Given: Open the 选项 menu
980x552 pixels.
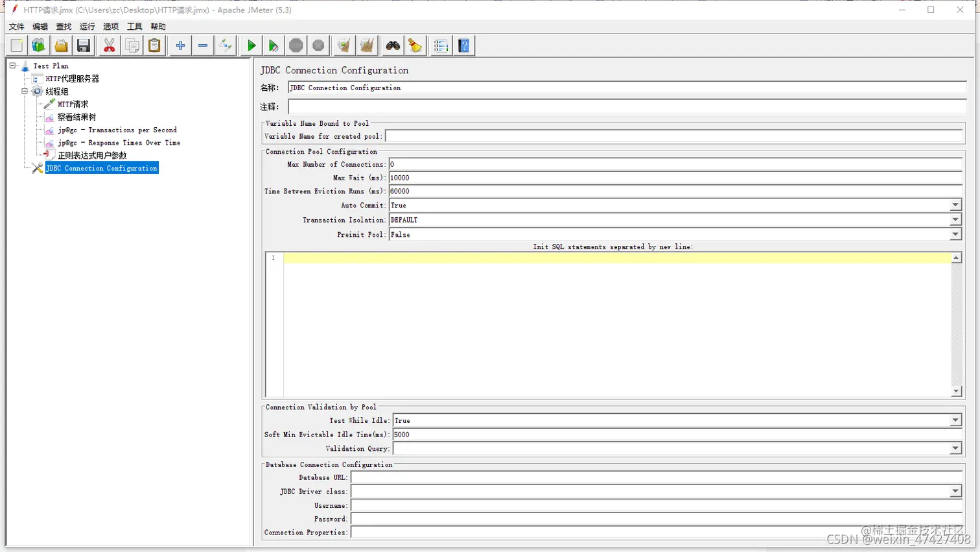Looking at the screenshot, I should coord(111,27).
